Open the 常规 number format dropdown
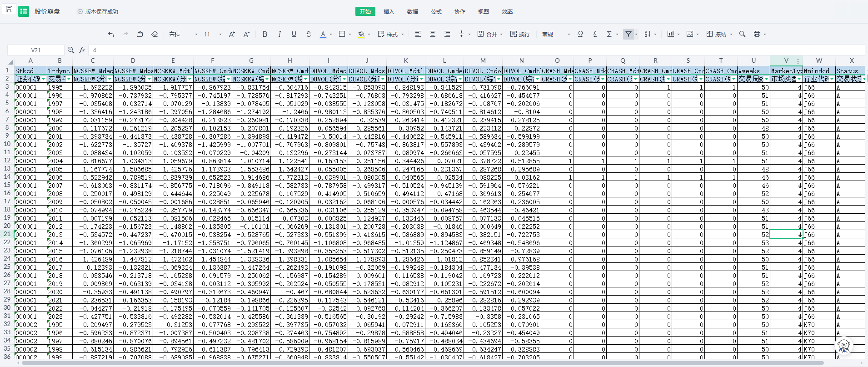 coord(556,34)
